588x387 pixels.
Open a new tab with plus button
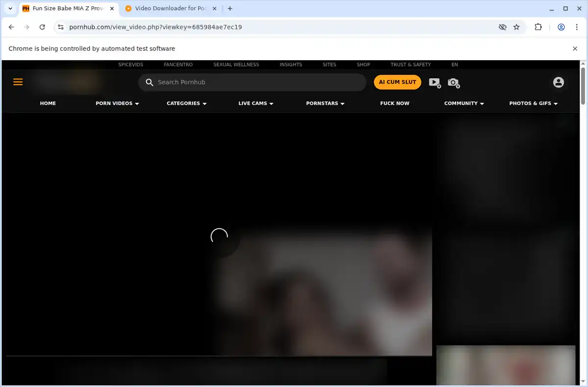tap(230, 8)
